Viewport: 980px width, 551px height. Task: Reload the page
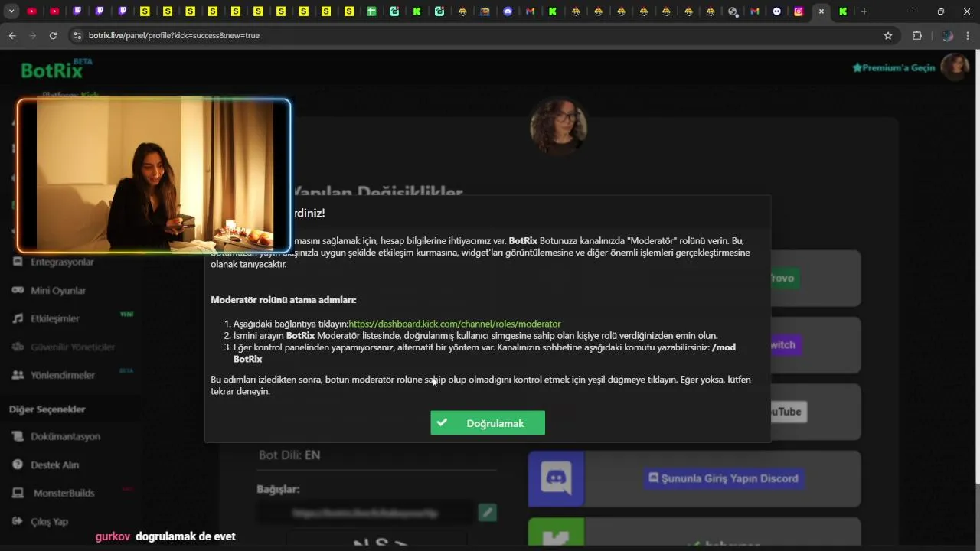53,35
